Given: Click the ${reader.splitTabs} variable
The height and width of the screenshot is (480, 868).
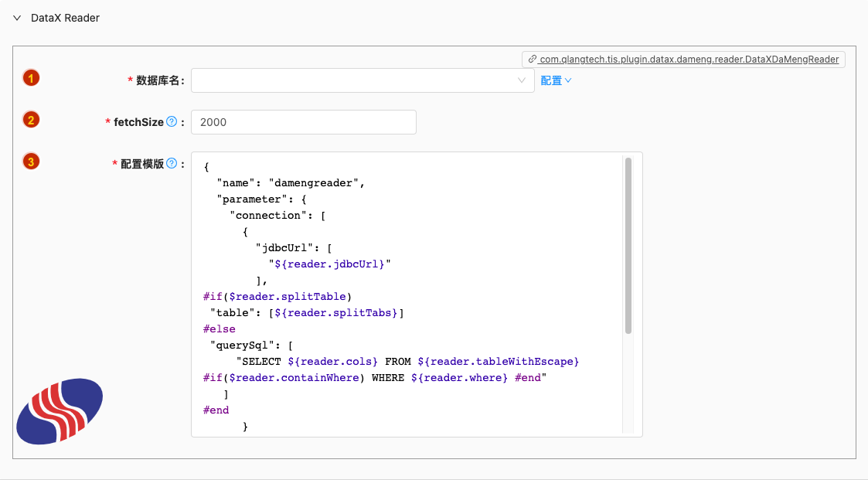Looking at the screenshot, I should (336, 313).
